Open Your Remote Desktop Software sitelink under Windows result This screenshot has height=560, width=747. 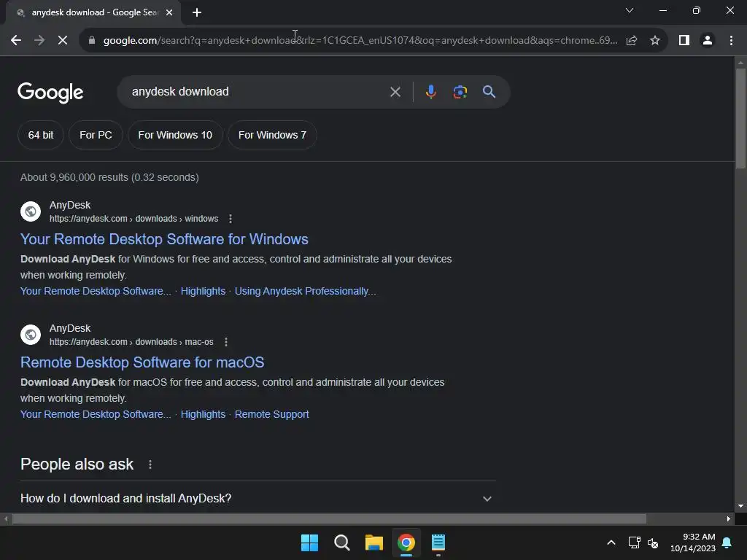tap(96, 291)
